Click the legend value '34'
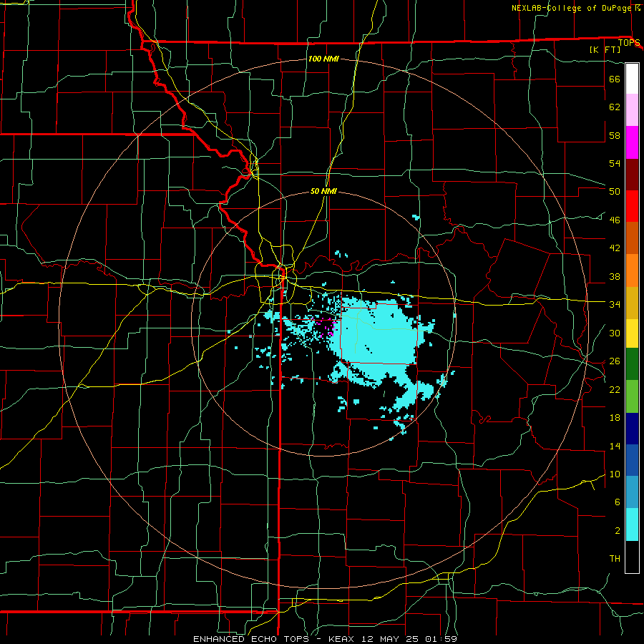 tap(615, 304)
